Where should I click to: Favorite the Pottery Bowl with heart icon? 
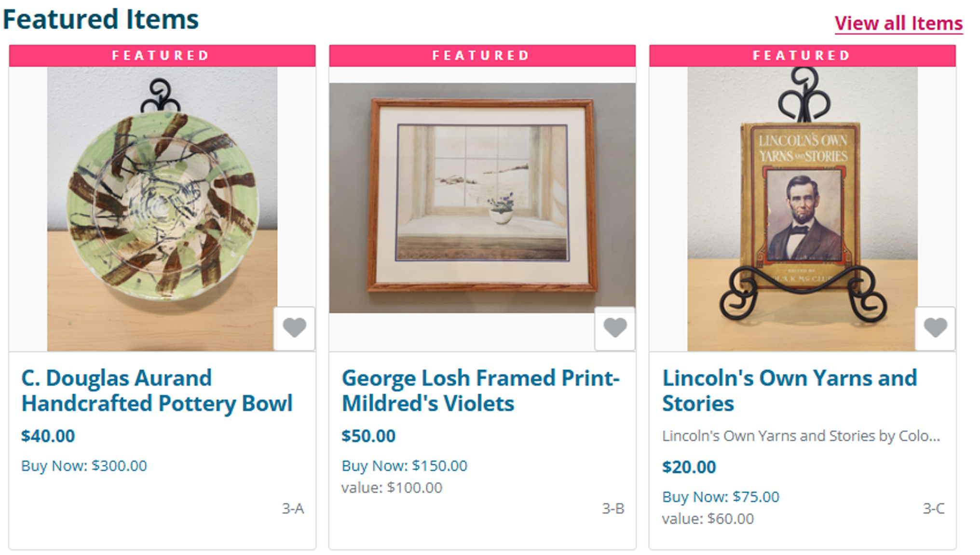click(294, 328)
